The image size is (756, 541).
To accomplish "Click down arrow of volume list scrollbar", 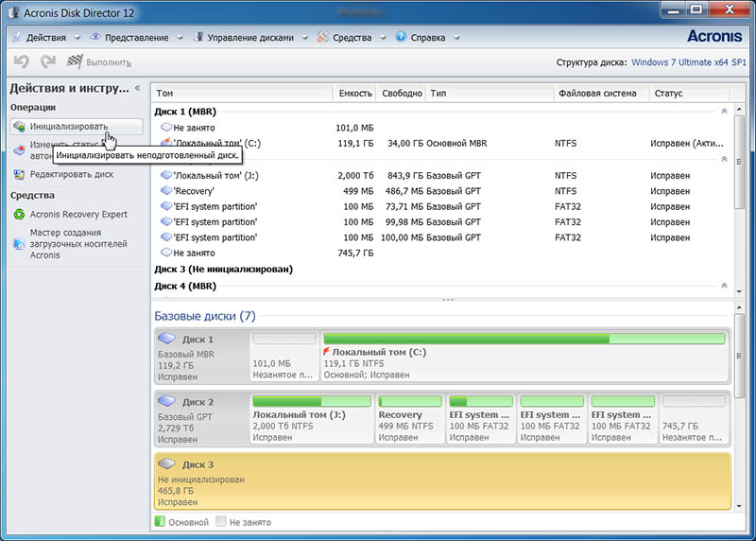I will tap(739, 291).
